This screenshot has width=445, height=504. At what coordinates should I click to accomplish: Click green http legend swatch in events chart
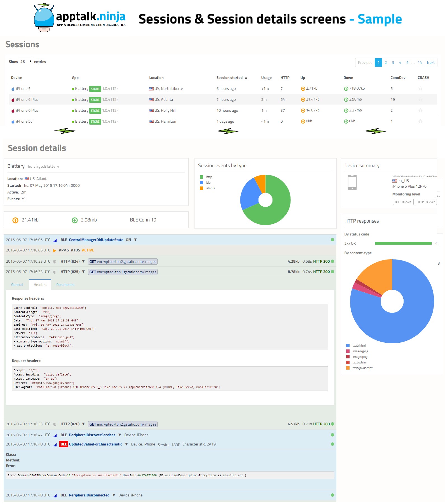click(x=202, y=177)
